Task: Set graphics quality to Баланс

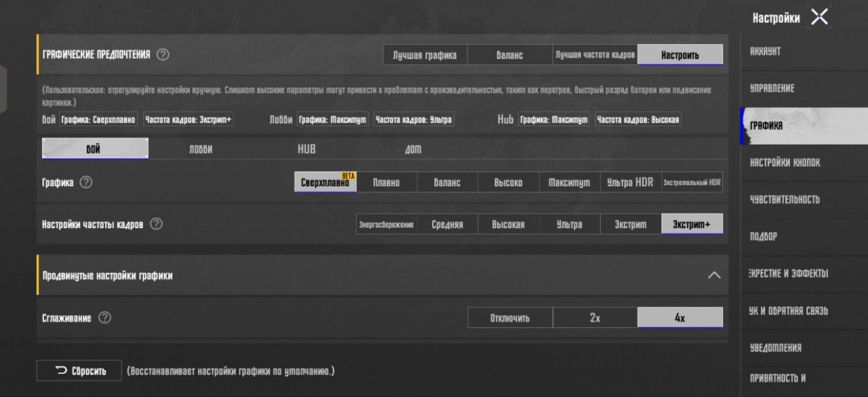Action: pos(448,183)
